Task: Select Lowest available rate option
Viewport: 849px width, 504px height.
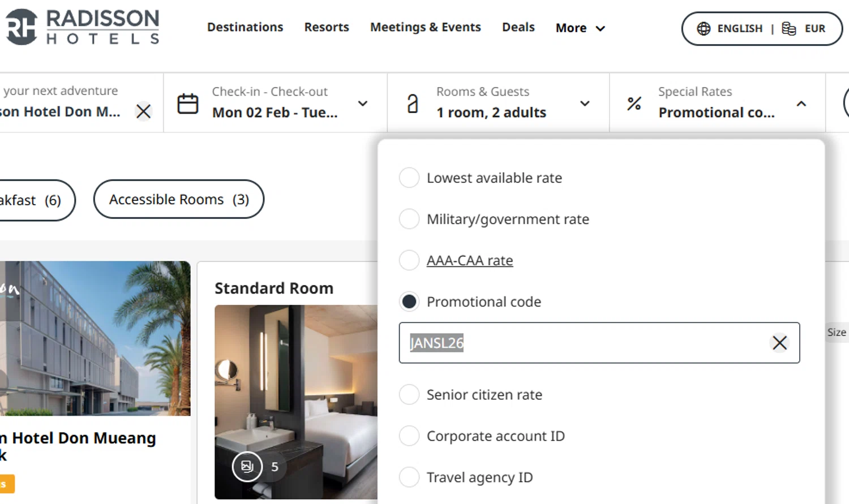Action: coord(409,178)
